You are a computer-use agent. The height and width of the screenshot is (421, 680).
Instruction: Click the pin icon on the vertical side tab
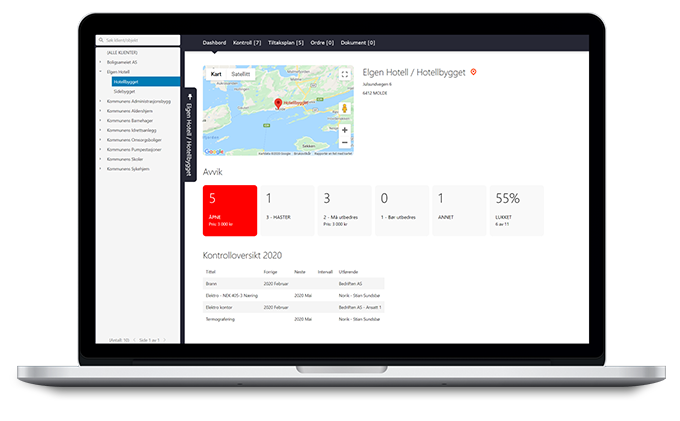190,96
